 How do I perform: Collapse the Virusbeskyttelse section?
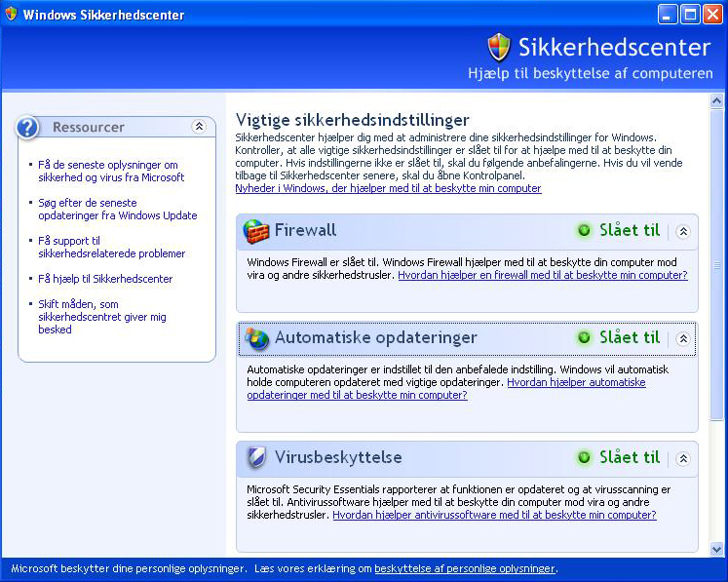pos(683,457)
